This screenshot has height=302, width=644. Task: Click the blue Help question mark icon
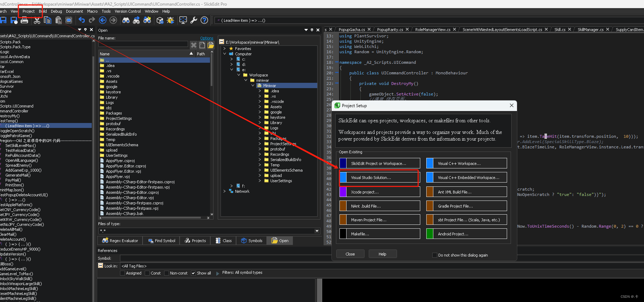point(204,20)
